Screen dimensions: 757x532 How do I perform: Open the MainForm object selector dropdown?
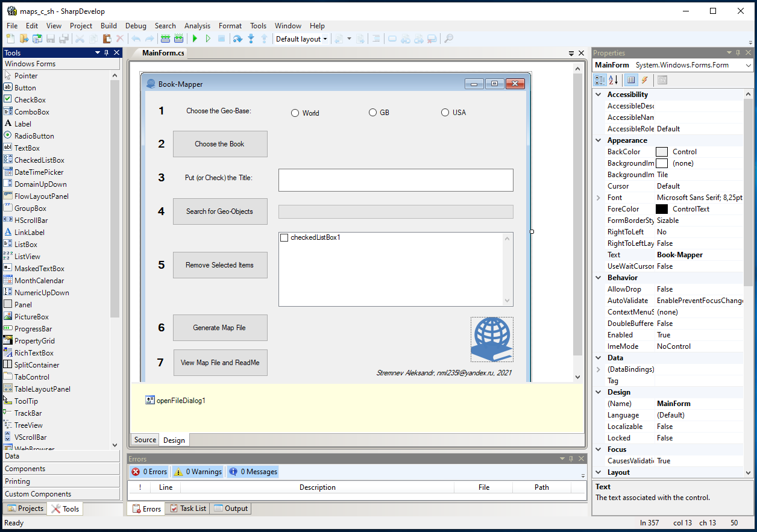pos(749,65)
